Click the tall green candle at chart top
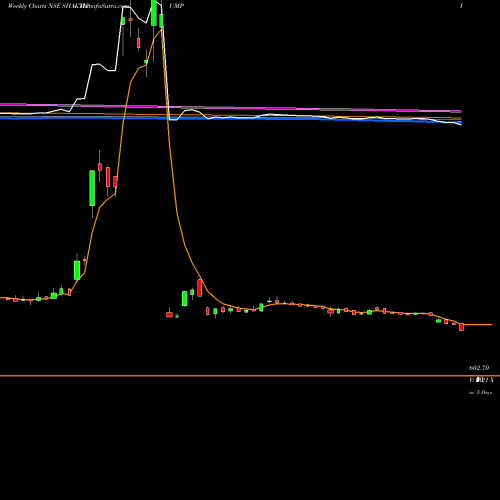The width and height of the screenshot is (500, 500). click(x=154, y=13)
